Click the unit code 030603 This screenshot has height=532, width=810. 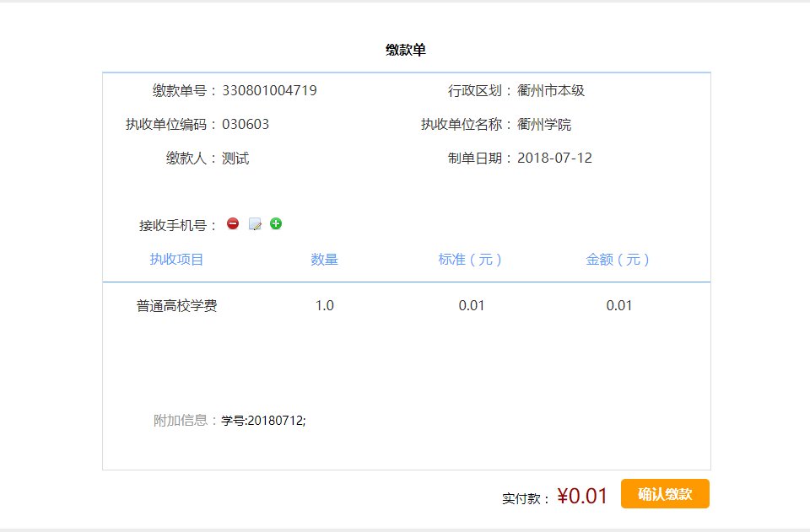(x=246, y=124)
